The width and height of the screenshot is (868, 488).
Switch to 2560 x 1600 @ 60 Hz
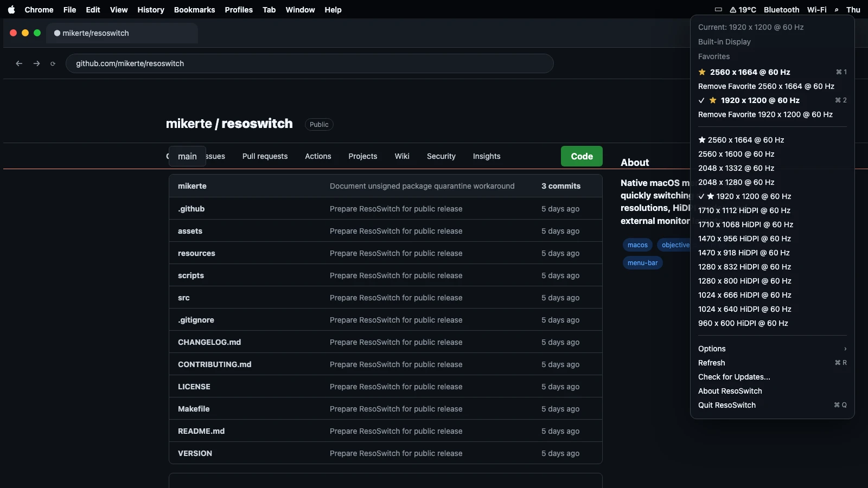[x=773, y=154]
